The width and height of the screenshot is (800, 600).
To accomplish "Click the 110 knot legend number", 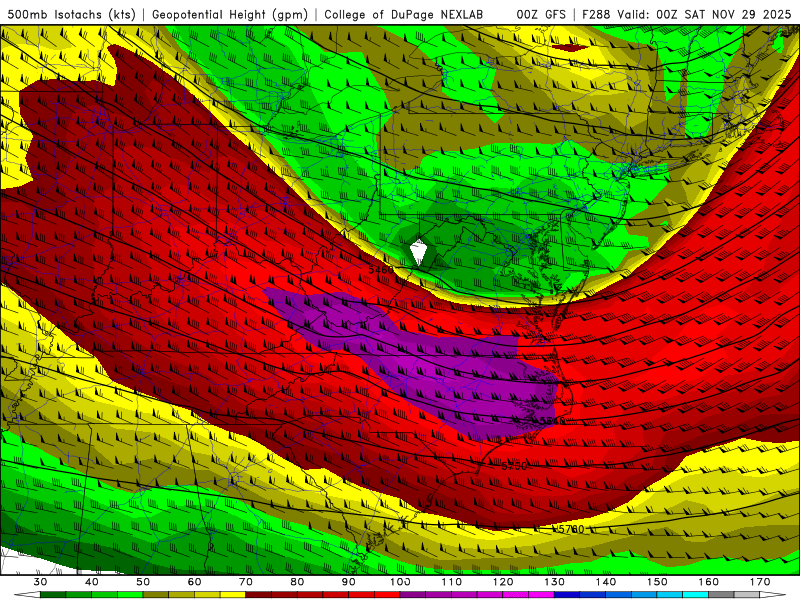I will click(452, 582).
